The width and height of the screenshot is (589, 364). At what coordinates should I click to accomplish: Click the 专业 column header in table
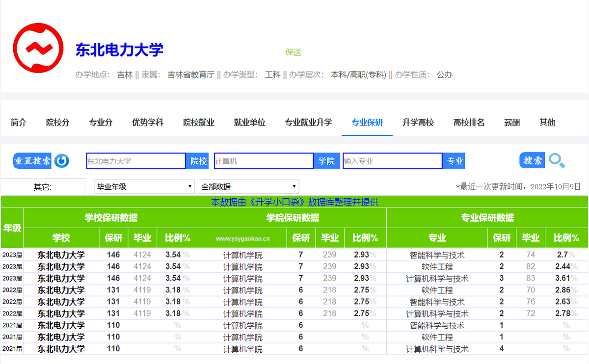(x=437, y=238)
